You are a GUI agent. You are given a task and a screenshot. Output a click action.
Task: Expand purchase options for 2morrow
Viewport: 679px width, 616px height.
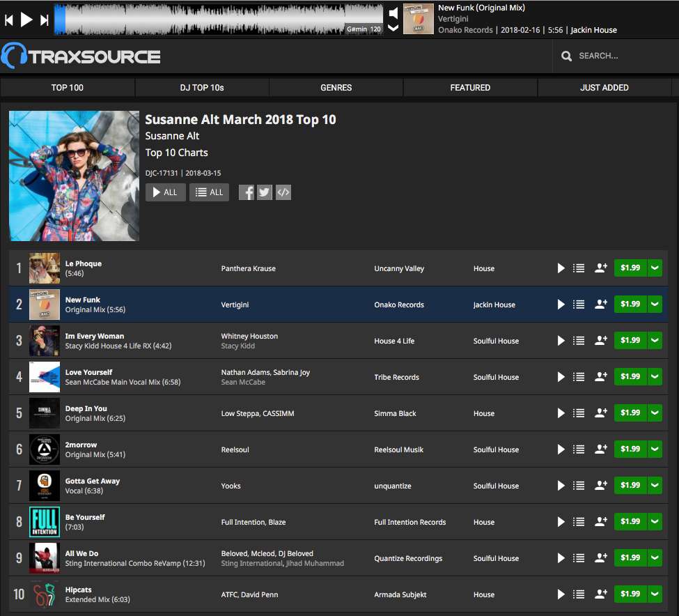[655, 449]
